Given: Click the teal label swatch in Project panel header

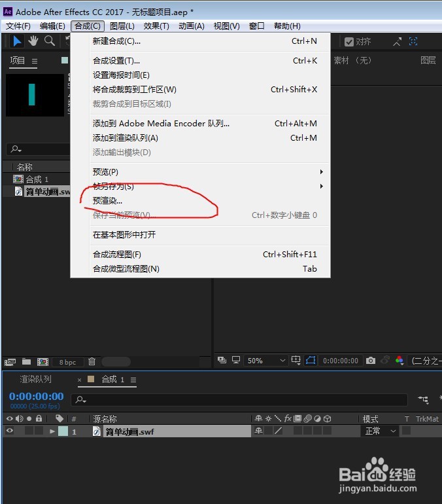Looking at the screenshot, I should tap(65, 60).
